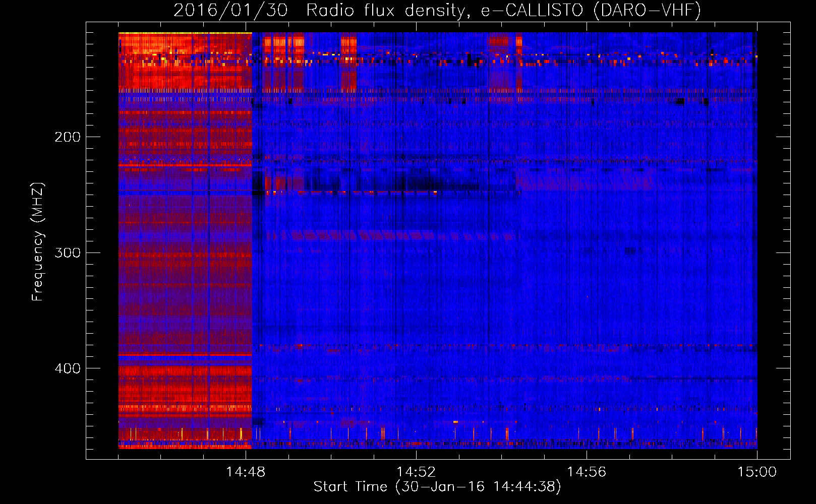
Task: Click the 300 frequency tick label
Action: pos(68,253)
